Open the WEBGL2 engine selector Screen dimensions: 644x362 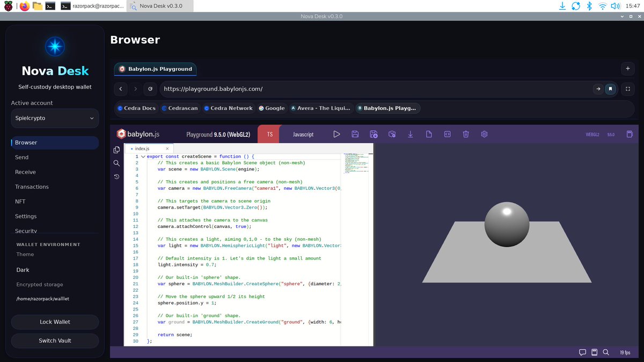tap(592, 135)
